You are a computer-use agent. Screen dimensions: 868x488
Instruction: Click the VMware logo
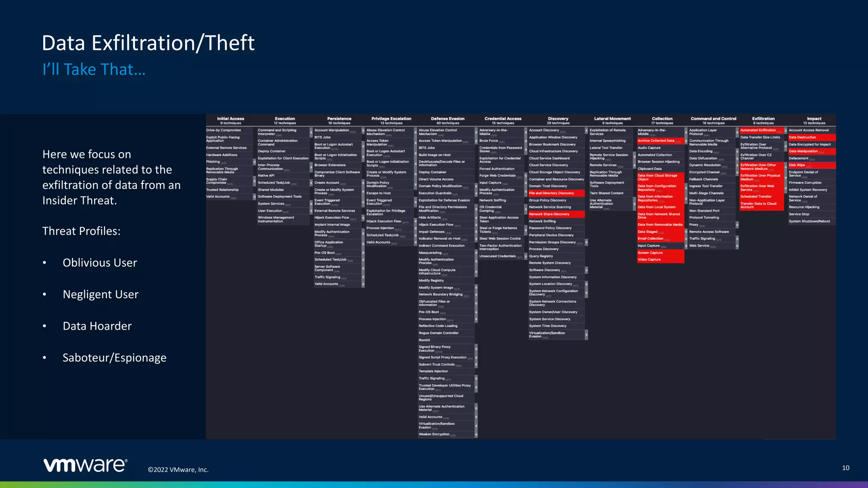click(85, 465)
